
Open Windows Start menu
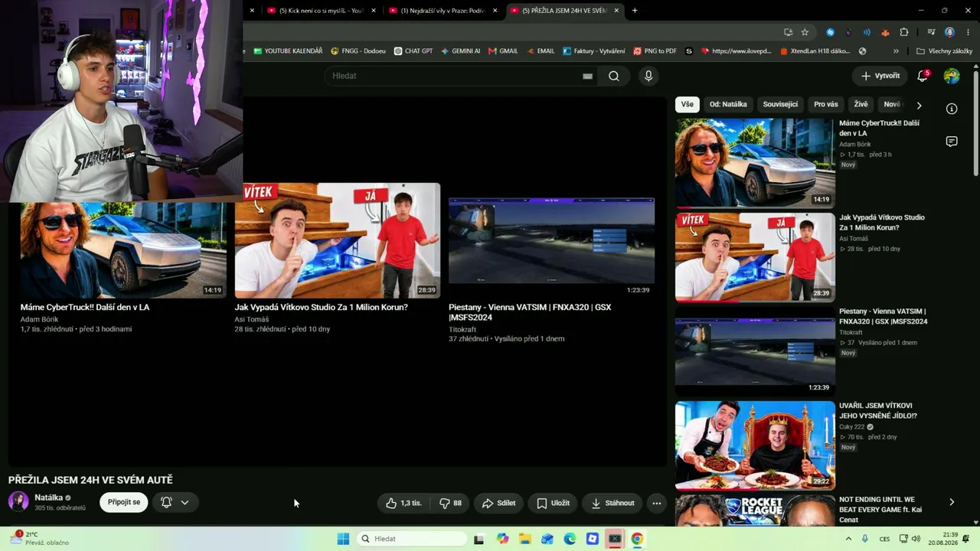tap(343, 539)
